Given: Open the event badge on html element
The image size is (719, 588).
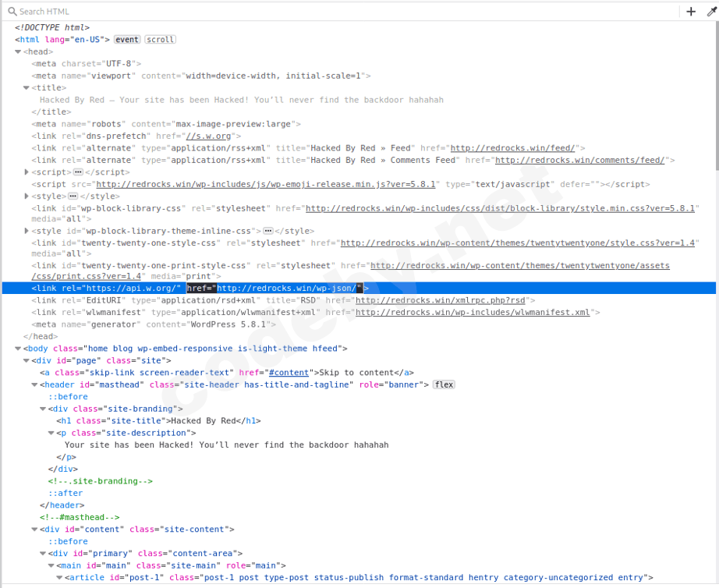Looking at the screenshot, I should pos(127,40).
